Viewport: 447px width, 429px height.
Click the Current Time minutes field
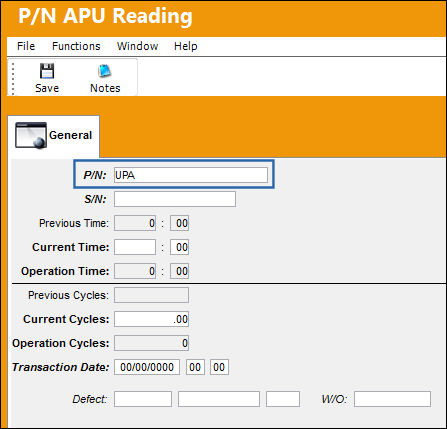click(x=179, y=247)
